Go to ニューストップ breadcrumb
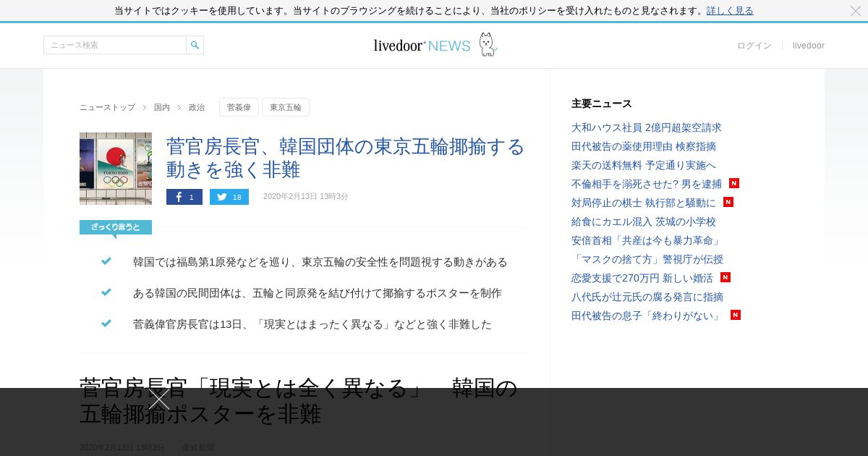The height and width of the screenshot is (456, 868). 107,107
